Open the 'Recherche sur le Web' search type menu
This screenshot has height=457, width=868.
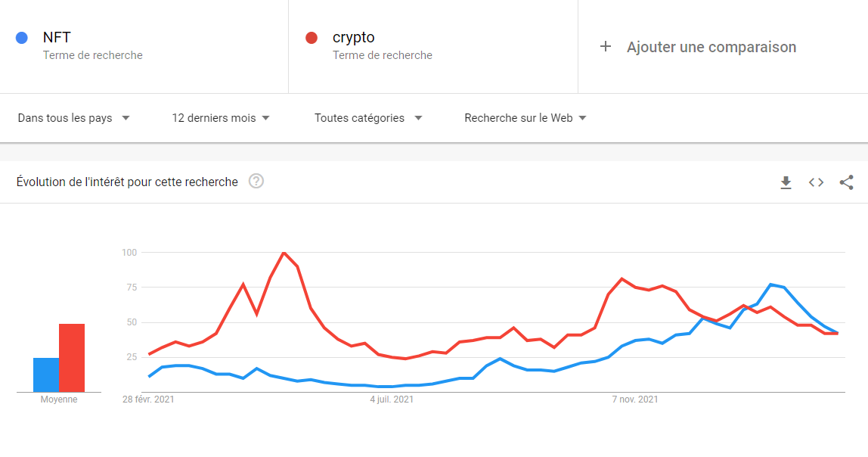pos(524,118)
